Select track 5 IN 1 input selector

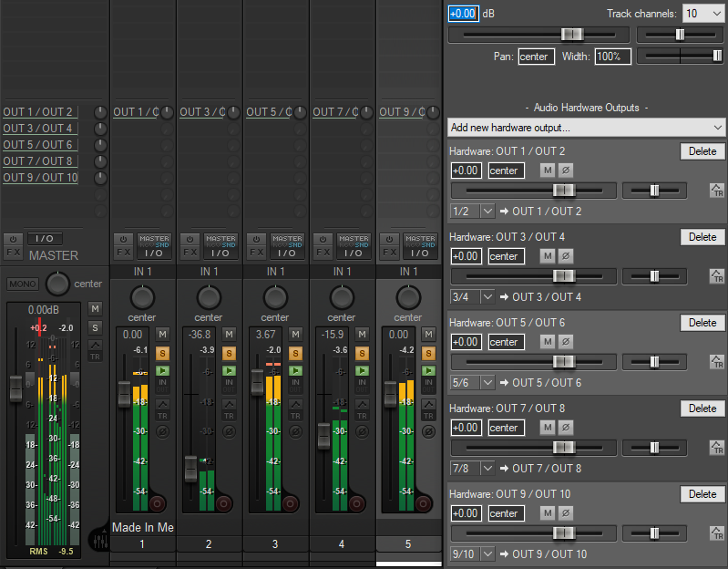click(408, 272)
